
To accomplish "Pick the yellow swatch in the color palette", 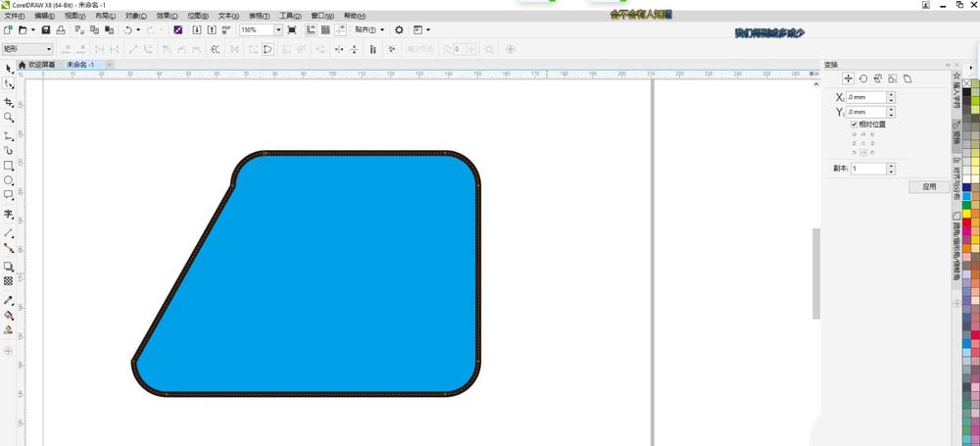I will (x=967, y=214).
